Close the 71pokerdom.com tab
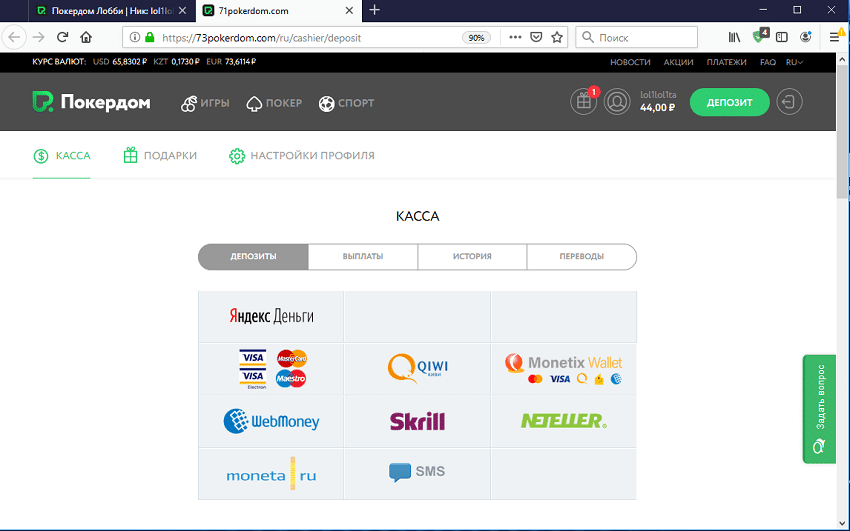 (x=349, y=10)
